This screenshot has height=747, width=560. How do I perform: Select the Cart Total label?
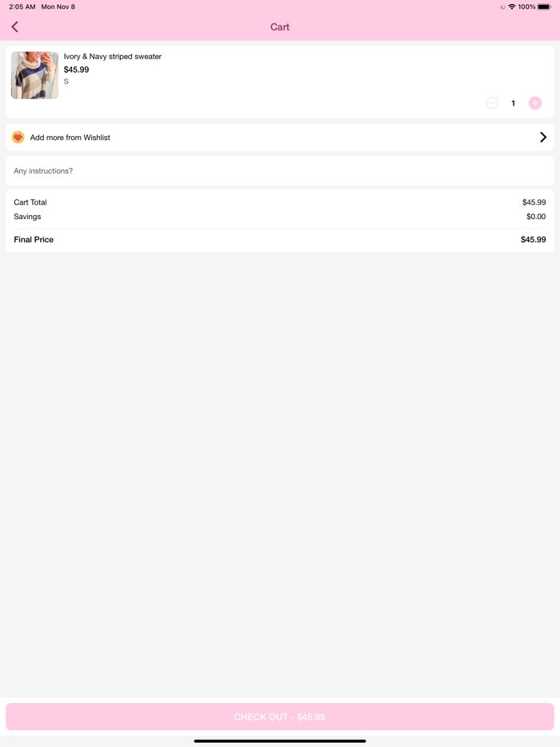click(x=30, y=202)
